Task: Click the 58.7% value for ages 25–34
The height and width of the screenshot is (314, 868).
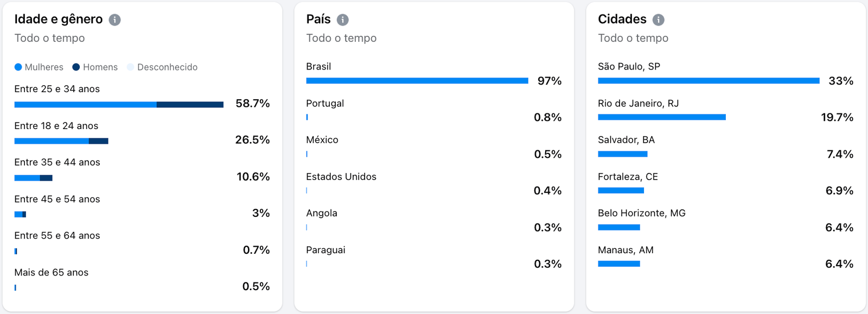Action: [252, 104]
